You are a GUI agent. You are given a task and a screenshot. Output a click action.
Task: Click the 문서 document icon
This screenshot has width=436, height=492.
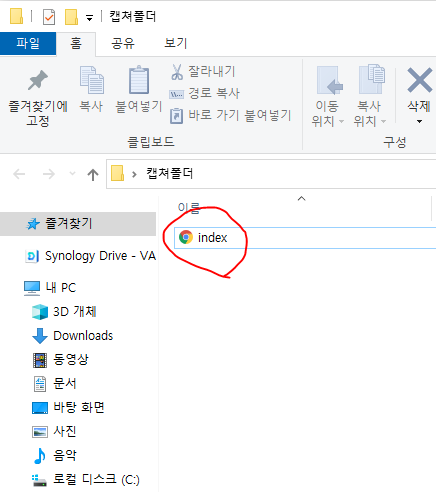[x=40, y=384]
